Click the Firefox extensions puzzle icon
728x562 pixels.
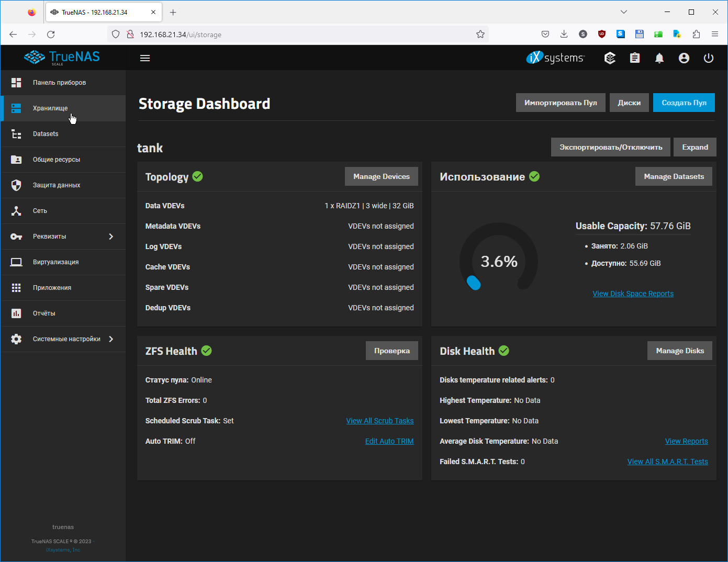(x=696, y=35)
